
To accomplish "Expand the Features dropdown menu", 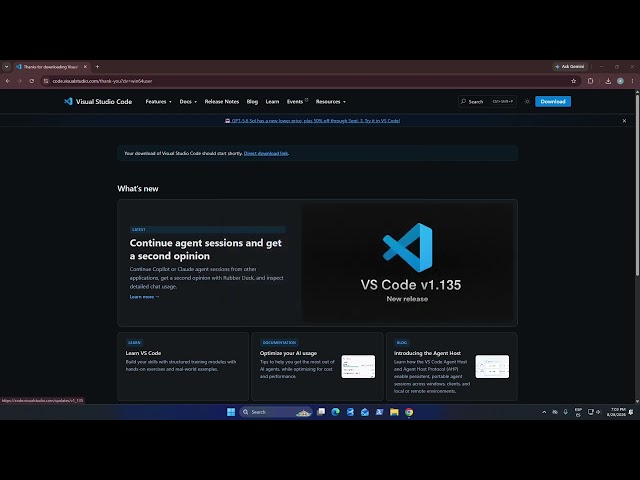I will click(x=158, y=102).
